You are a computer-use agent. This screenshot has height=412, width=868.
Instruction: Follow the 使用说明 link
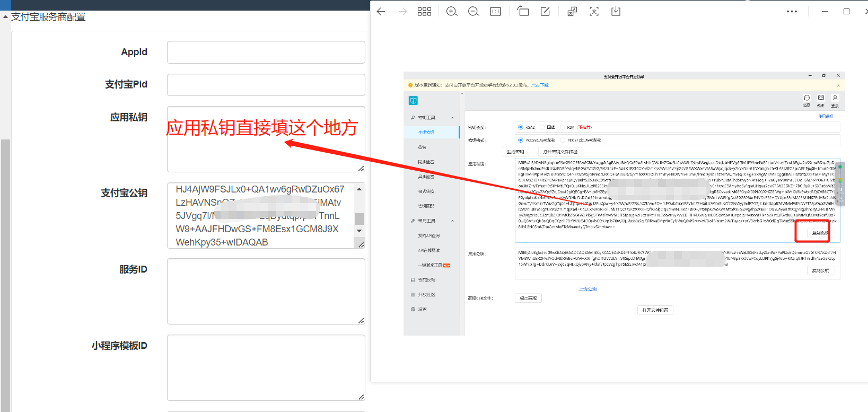(826, 116)
